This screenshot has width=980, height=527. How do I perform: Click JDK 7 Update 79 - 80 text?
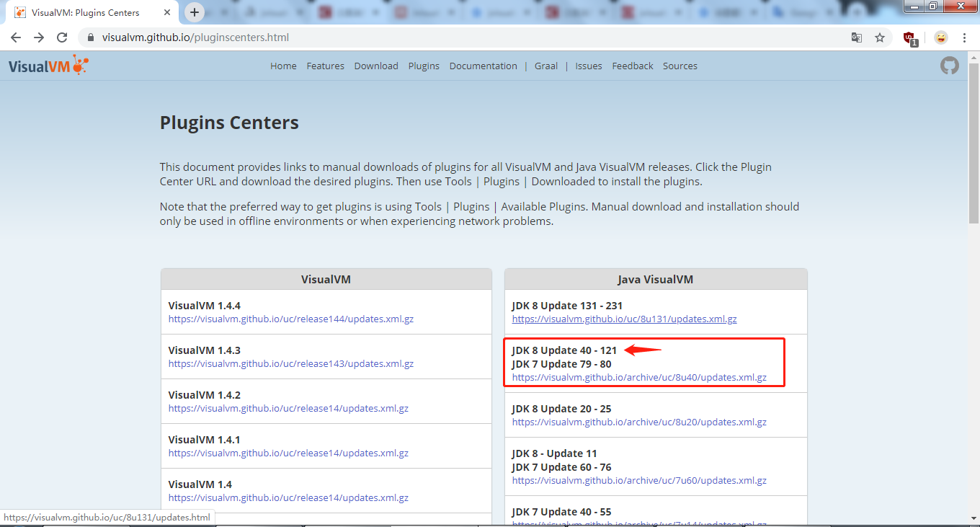(561, 364)
